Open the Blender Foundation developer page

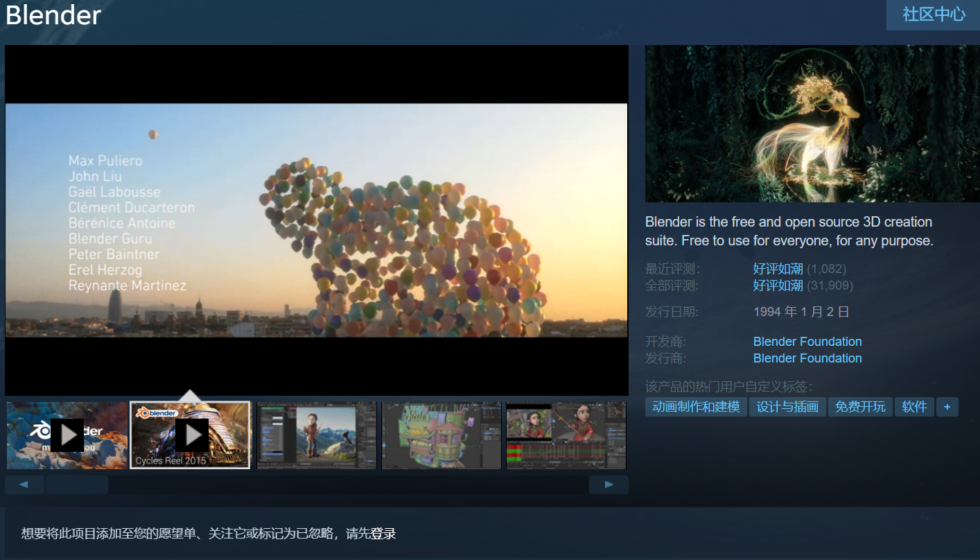point(807,341)
